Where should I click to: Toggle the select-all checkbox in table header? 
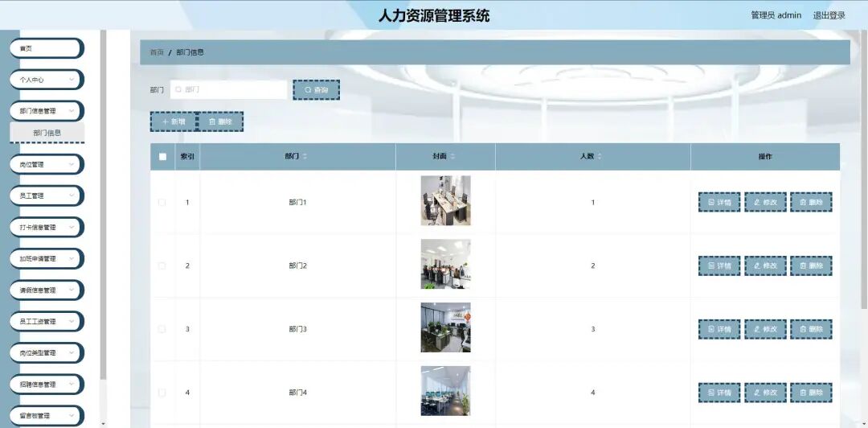click(162, 157)
